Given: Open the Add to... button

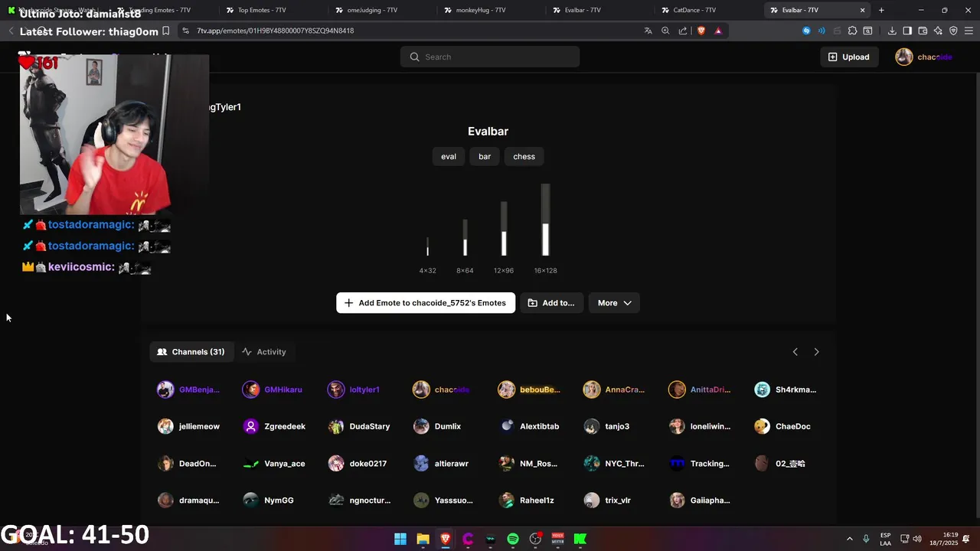Looking at the screenshot, I should pyautogui.click(x=551, y=303).
